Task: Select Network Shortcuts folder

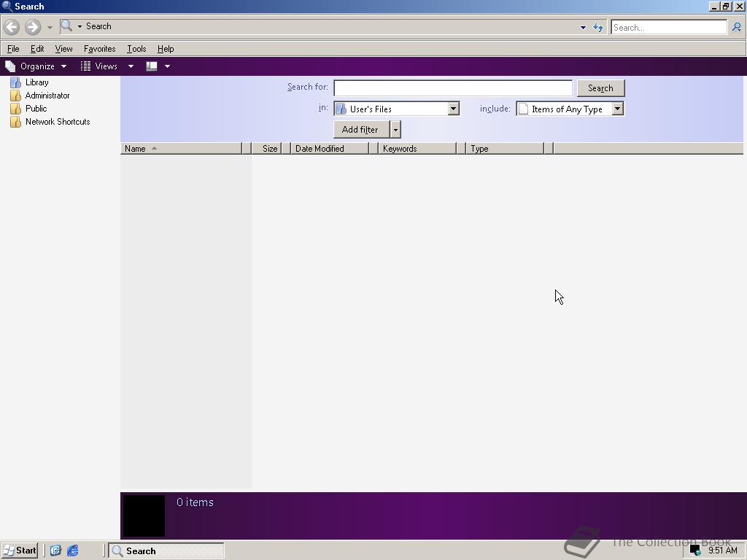Action: click(x=58, y=122)
